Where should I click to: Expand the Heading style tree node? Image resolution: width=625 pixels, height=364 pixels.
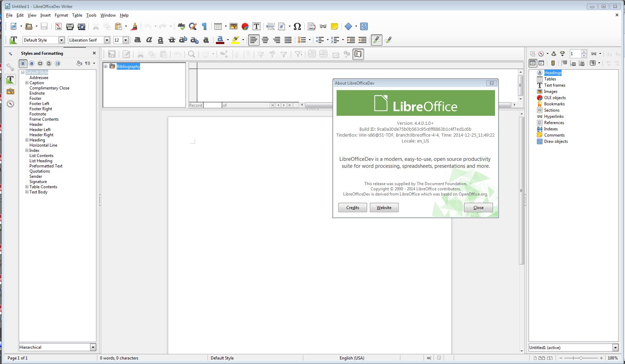(27, 140)
